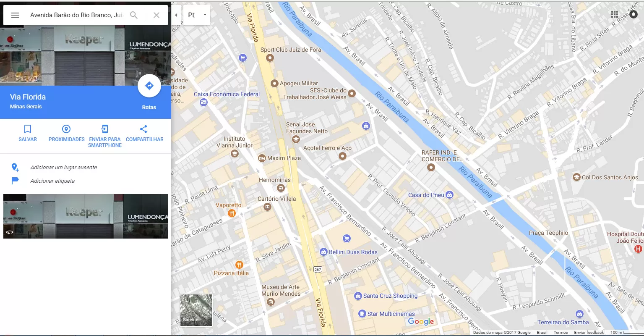Screen dimensions: 644x336
Task: Open the notifications bell icon
Action: (x=633, y=14)
